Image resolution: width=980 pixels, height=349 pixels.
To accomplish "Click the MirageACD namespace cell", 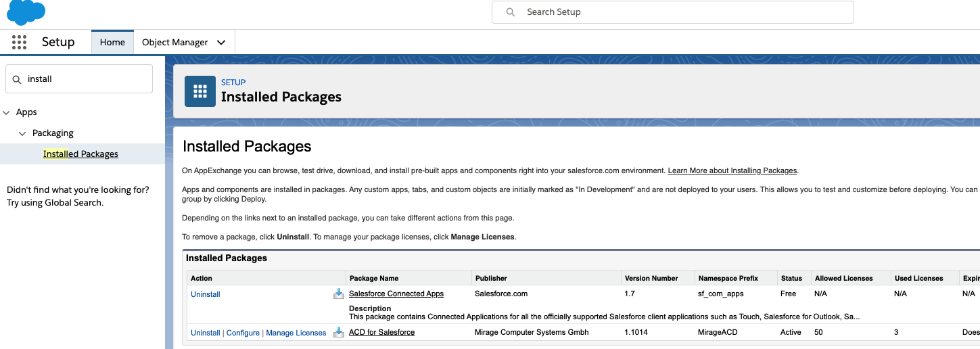I will click(716, 332).
